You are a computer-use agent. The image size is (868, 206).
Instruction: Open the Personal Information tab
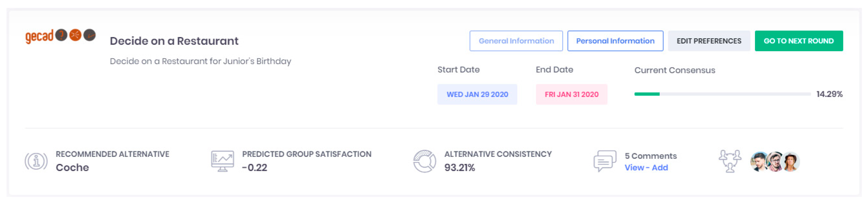click(x=615, y=41)
